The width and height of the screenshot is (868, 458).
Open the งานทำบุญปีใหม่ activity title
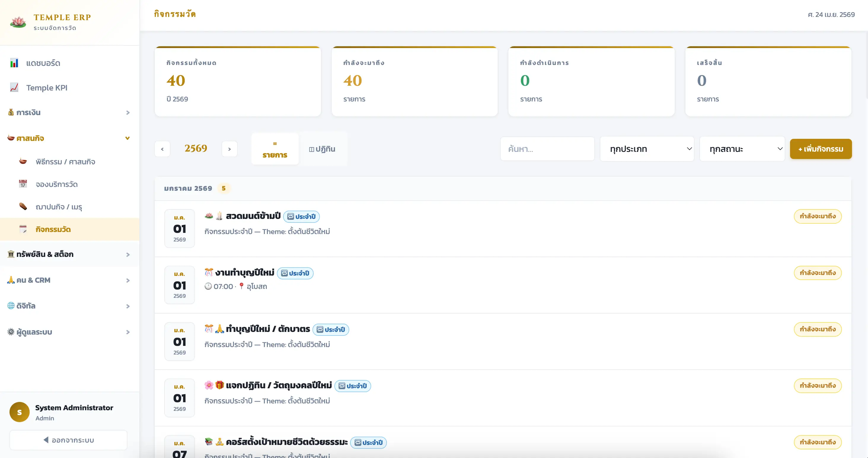click(x=245, y=273)
